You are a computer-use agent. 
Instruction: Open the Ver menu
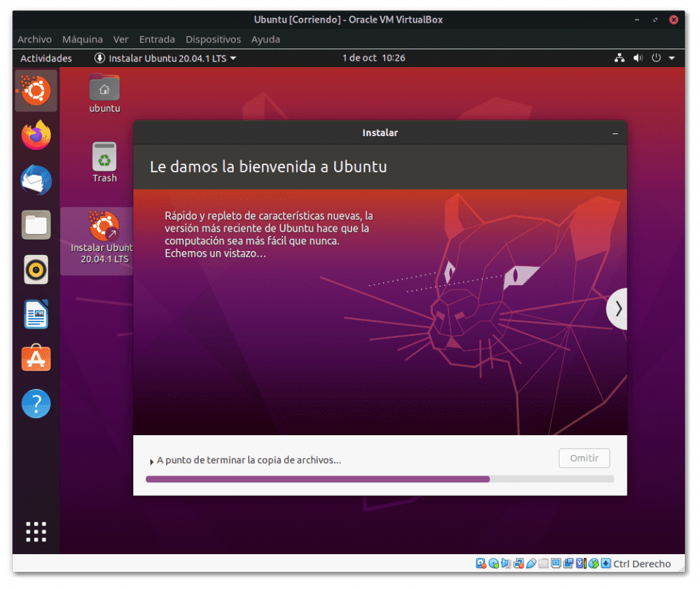tap(120, 39)
